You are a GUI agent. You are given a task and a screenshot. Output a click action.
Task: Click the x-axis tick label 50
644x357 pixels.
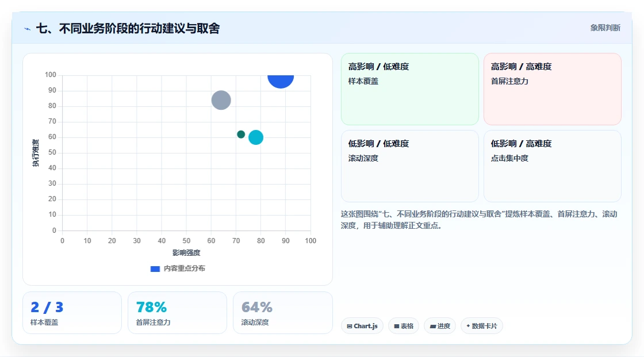[186, 241]
